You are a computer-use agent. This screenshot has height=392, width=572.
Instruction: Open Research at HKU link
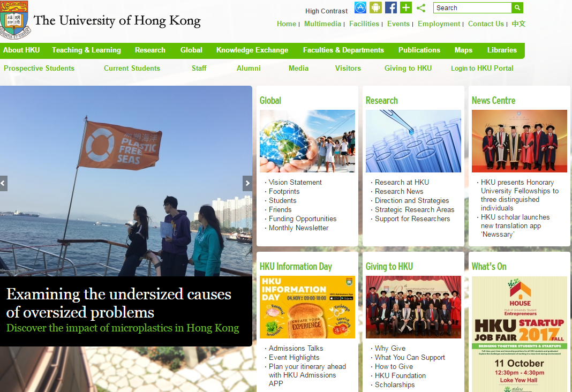(x=402, y=182)
